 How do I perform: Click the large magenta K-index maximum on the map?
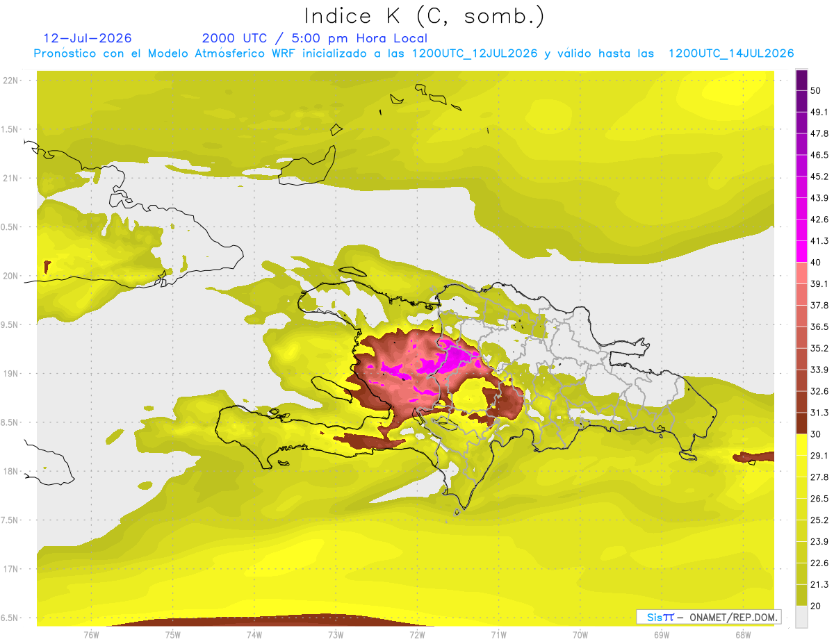(x=455, y=358)
